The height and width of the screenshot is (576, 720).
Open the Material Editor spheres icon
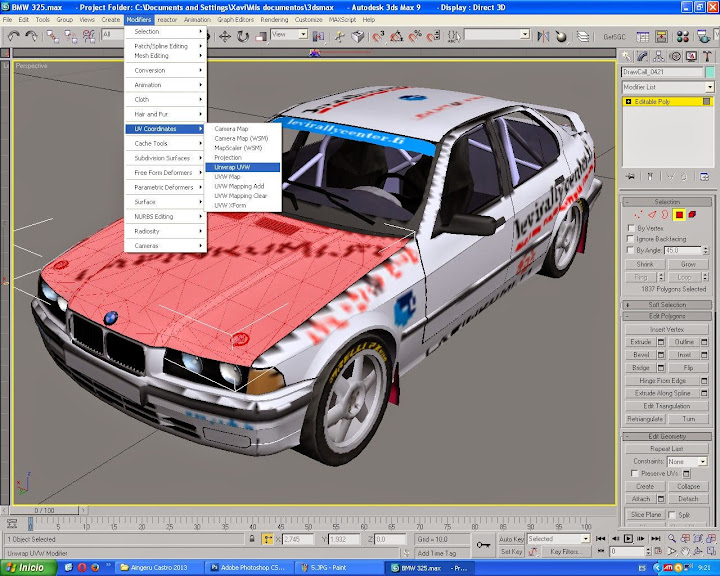(682, 36)
